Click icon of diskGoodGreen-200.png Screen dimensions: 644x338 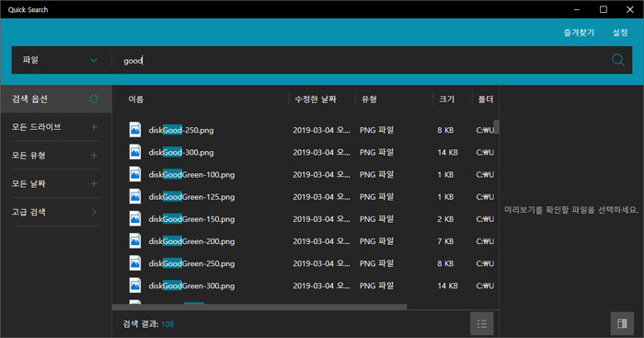coord(135,240)
